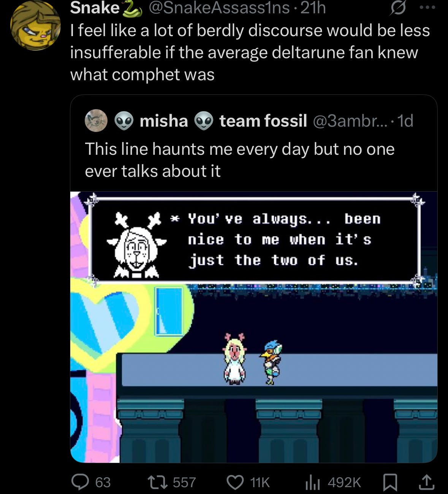Tap the 21h timestamp

(313, 8)
